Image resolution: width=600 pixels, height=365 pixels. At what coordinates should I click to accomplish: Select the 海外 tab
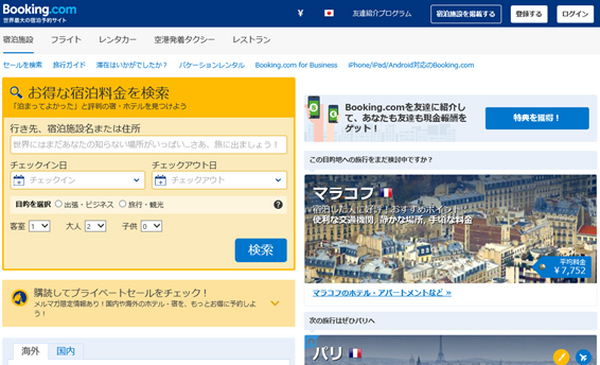click(x=31, y=351)
